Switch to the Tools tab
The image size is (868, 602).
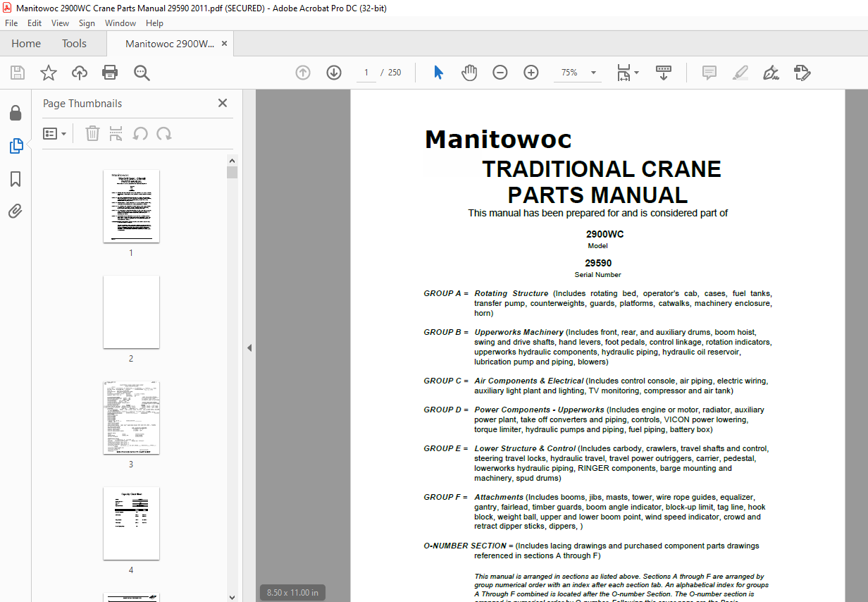[74, 44]
